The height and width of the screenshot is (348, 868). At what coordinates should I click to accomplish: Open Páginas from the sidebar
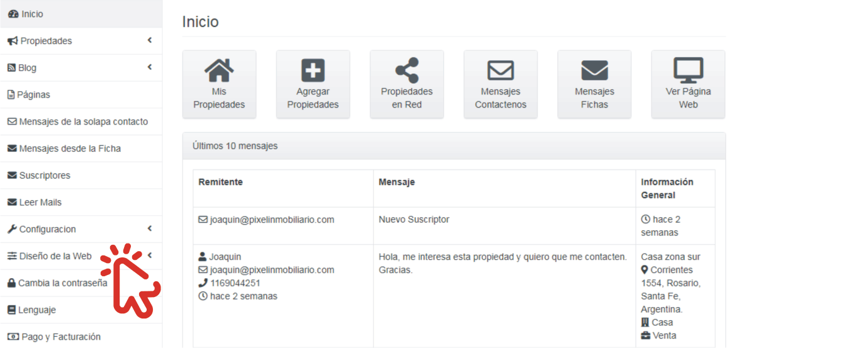point(33,94)
